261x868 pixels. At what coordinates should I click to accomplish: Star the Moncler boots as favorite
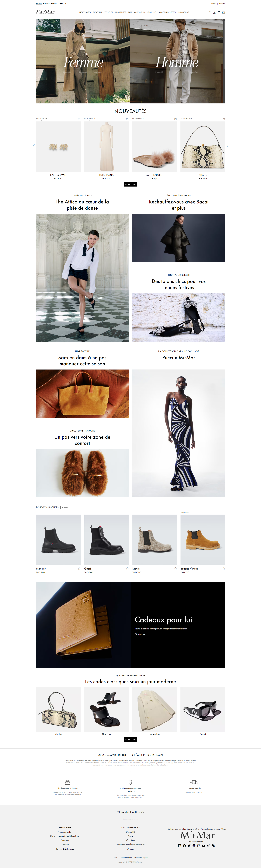point(79,568)
